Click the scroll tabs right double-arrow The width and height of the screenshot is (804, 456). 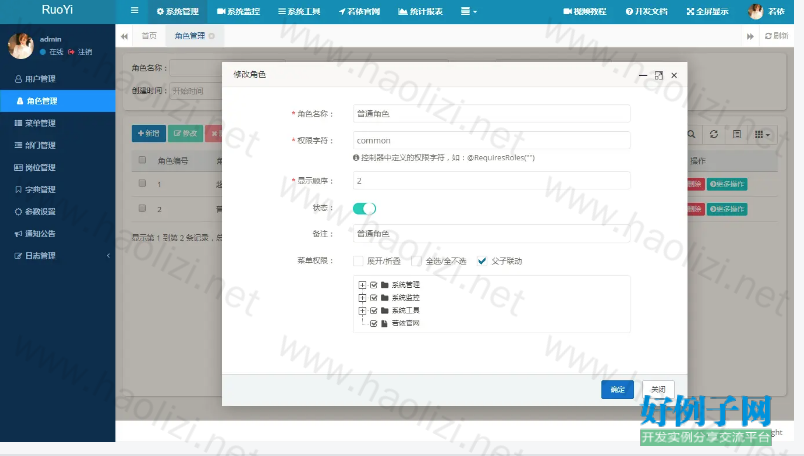749,35
